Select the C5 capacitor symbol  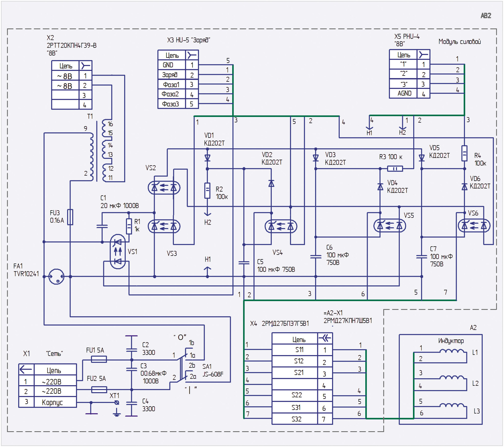244,263
